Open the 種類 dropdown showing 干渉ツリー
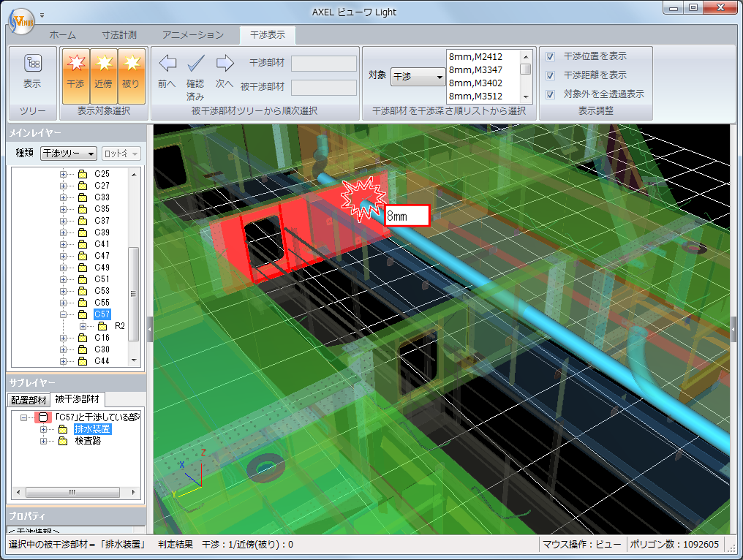This screenshot has width=743, height=560. click(69, 154)
